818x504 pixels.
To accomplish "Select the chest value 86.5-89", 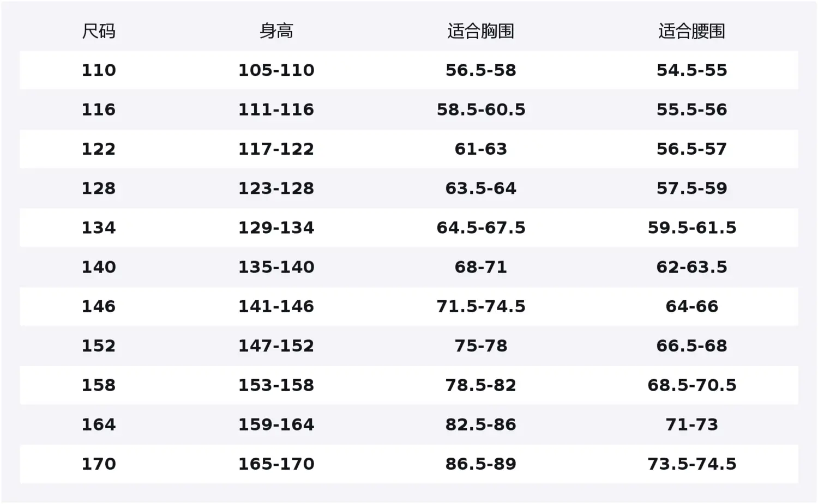I will coord(480,464).
